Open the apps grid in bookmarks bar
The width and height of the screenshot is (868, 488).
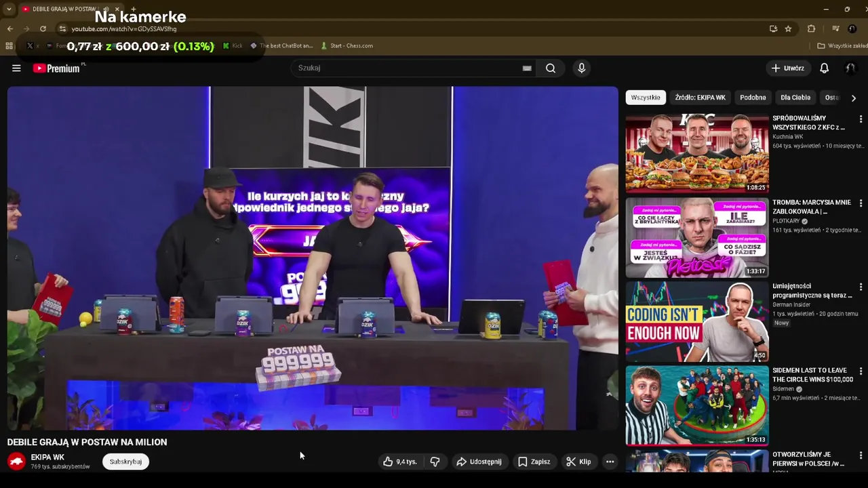(9, 45)
